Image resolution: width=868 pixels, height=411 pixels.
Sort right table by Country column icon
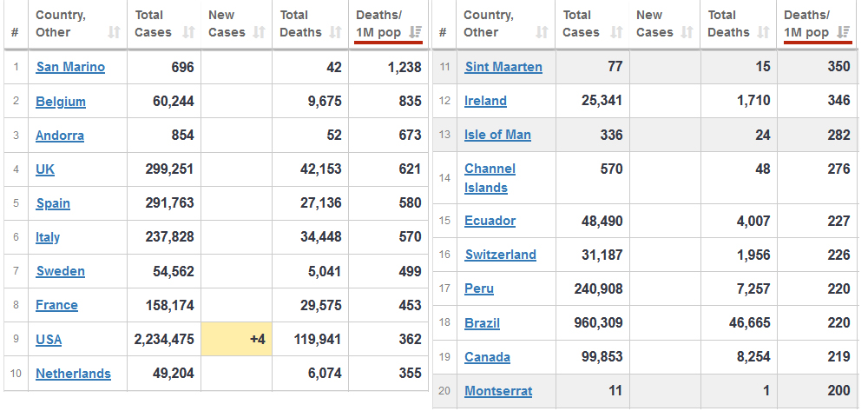pos(542,33)
